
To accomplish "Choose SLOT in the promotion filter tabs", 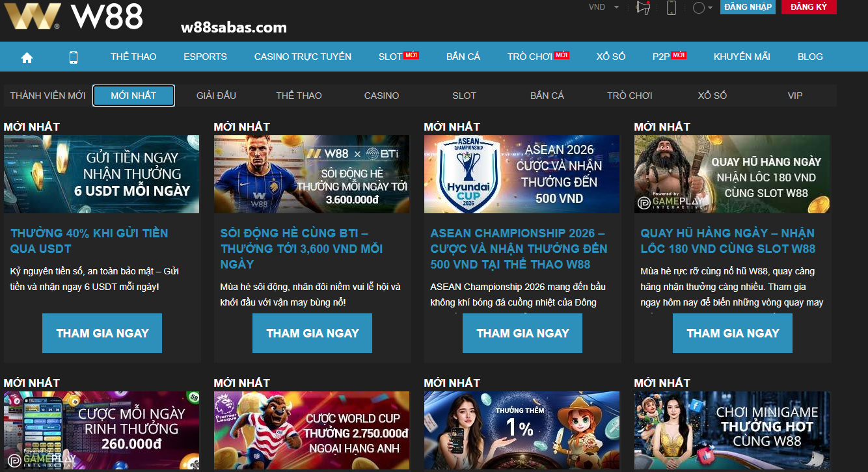I will point(464,96).
